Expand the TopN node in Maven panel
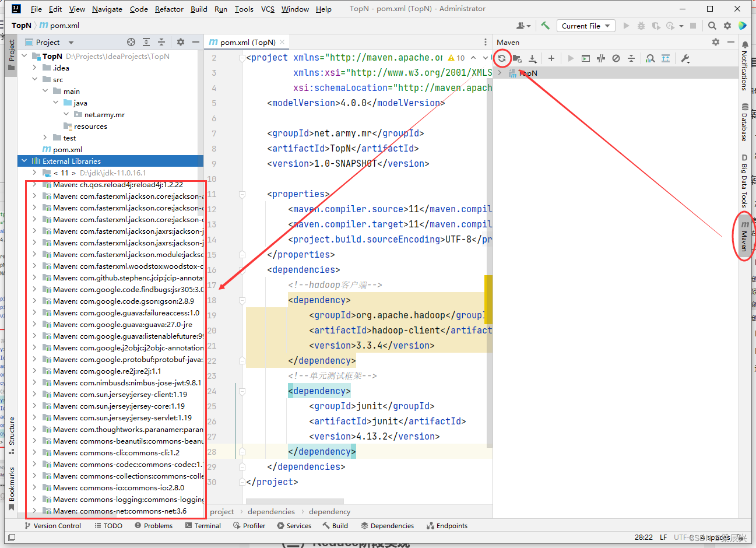The image size is (756, 548). coord(500,73)
